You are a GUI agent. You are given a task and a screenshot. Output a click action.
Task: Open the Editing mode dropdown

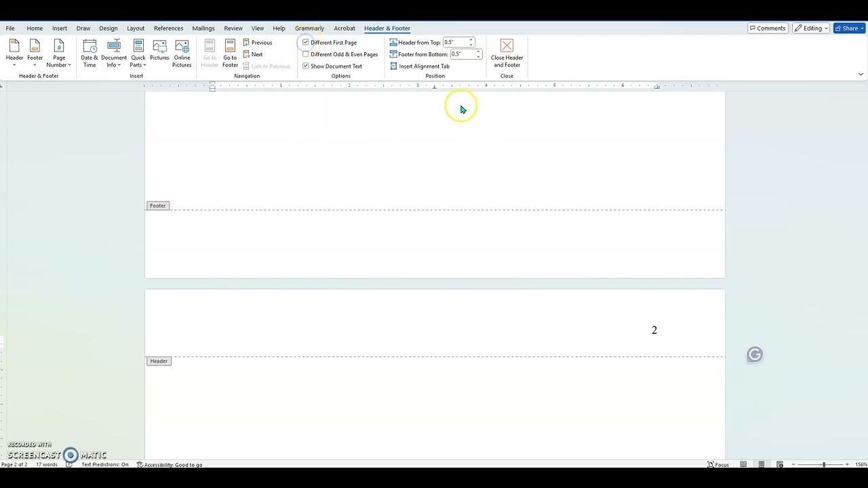(811, 28)
